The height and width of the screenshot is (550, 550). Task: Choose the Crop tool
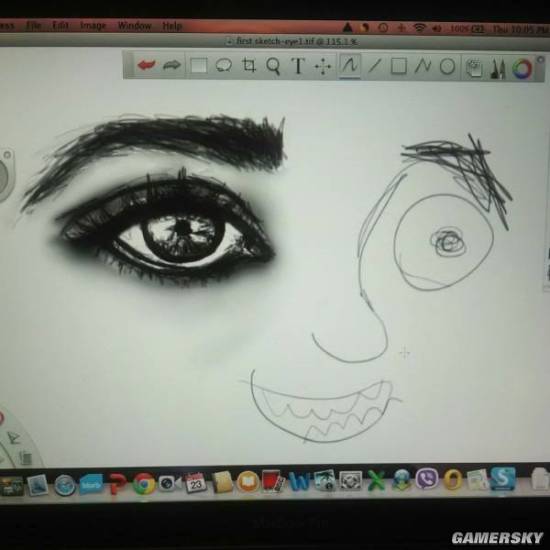tap(249, 65)
